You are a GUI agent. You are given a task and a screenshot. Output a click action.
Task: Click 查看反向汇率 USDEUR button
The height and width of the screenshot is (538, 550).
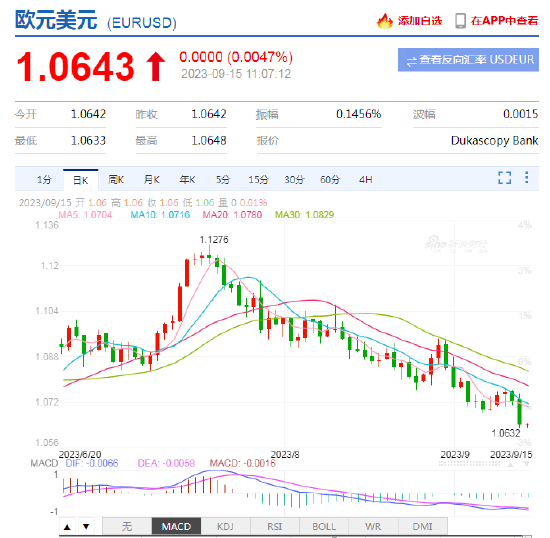point(468,60)
